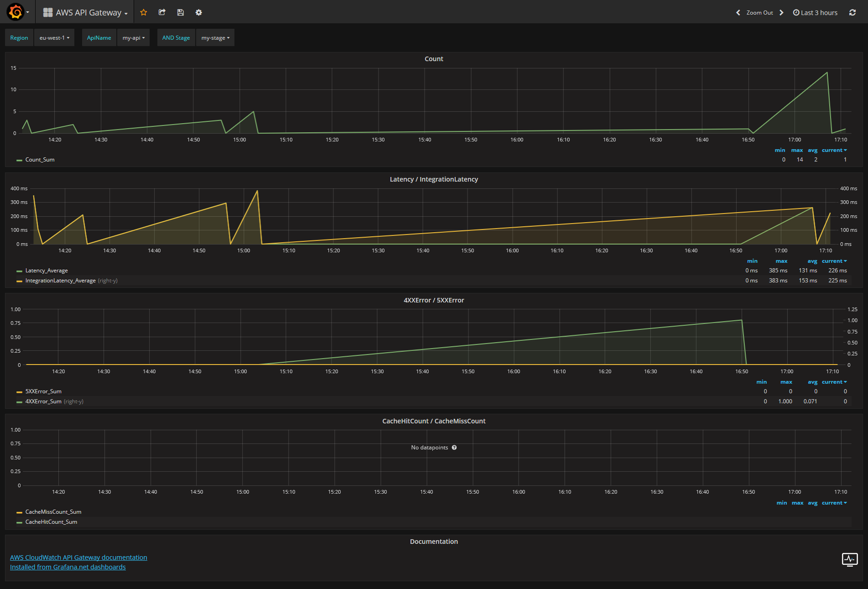Toggle 4XXError_Sum series visibility
This screenshot has height=589, width=868.
[x=43, y=401]
